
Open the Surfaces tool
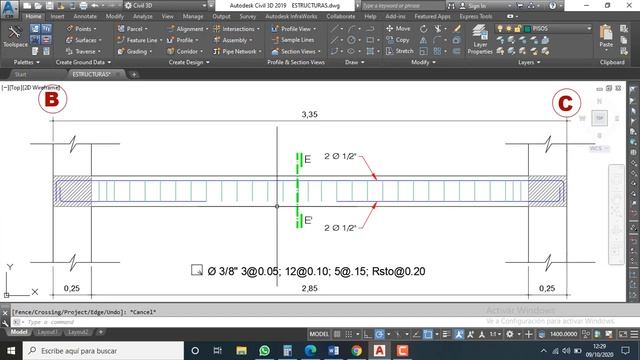pyautogui.click(x=83, y=40)
